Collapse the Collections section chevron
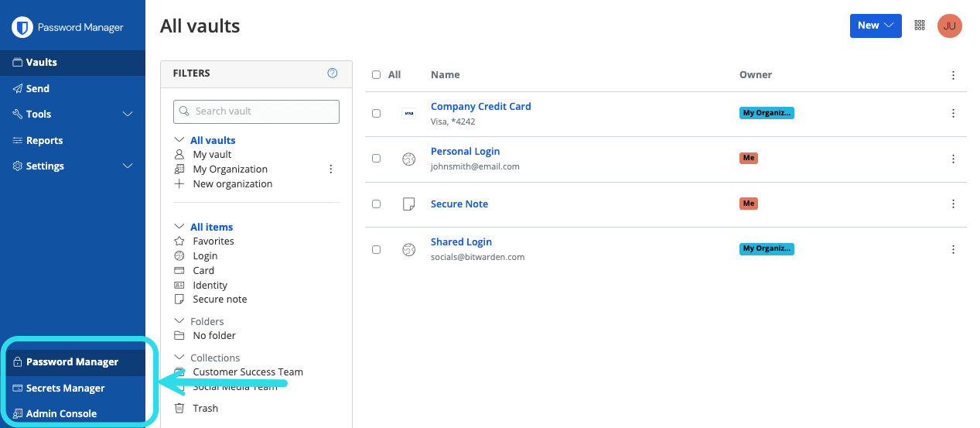 [x=179, y=358]
